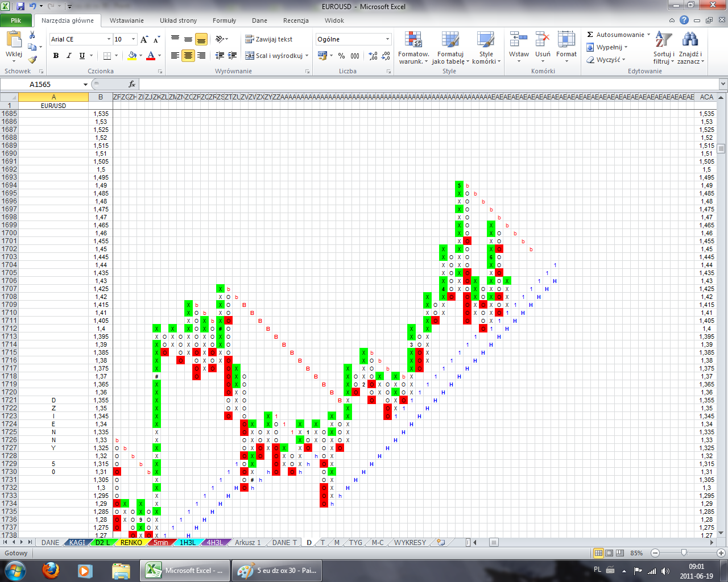Click the Name Box showing A1565

40,84
